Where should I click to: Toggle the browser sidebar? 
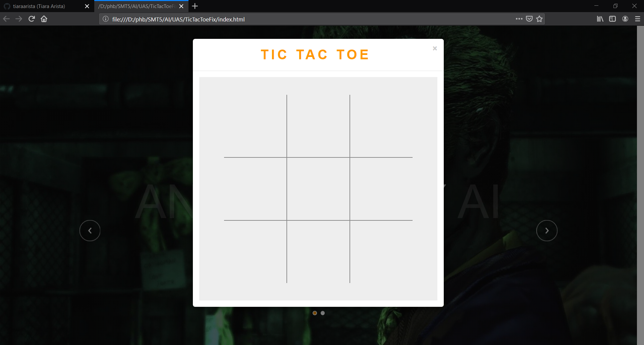[x=612, y=19]
